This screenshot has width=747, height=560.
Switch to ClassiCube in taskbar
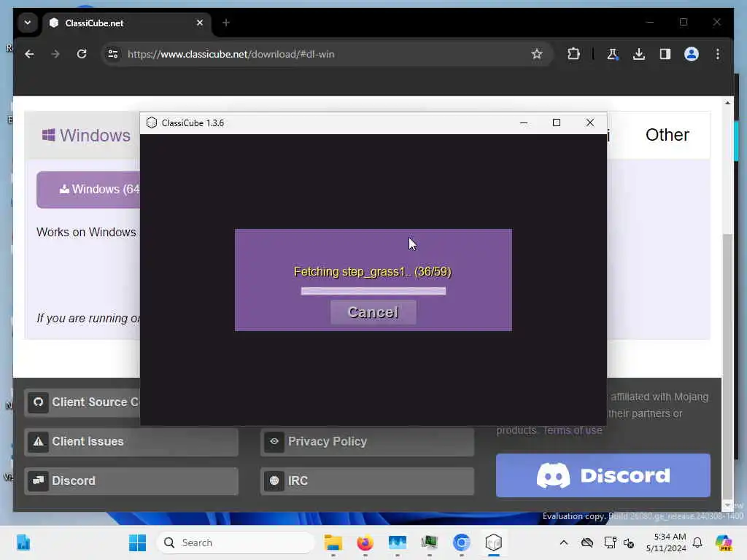494,542
